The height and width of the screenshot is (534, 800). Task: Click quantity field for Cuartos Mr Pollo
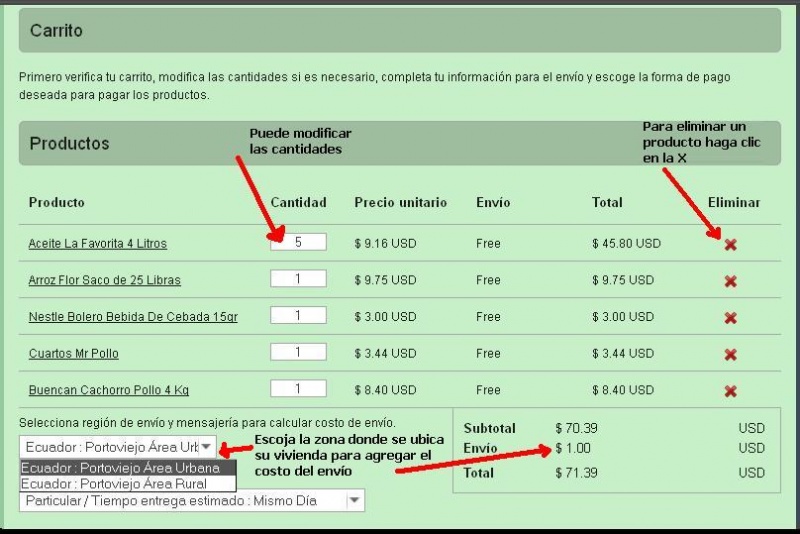pos(298,352)
